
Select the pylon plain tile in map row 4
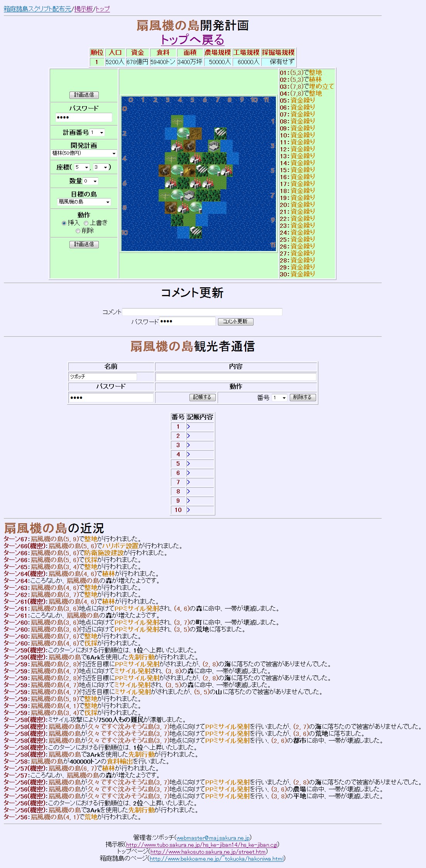click(x=171, y=158)
